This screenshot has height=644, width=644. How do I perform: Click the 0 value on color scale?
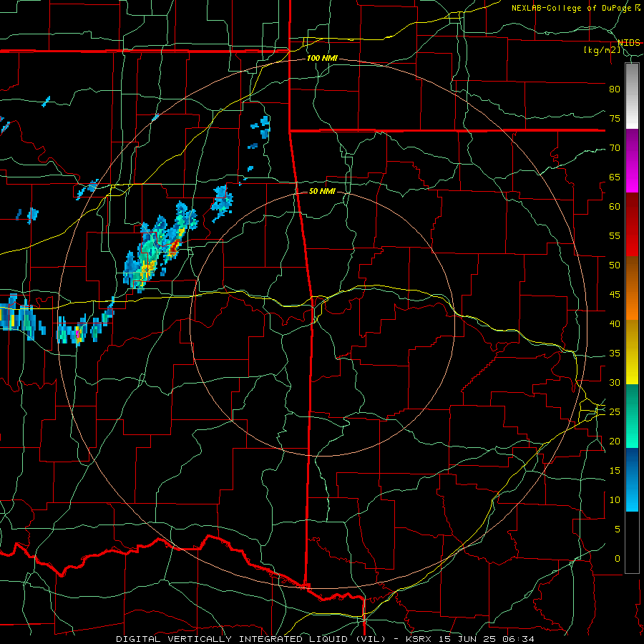[618, 559]
